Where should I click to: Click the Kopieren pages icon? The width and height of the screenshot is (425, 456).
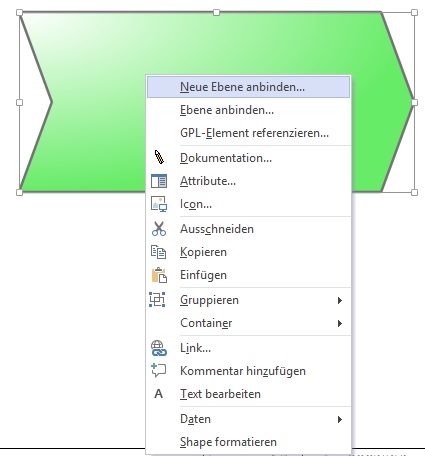158,252
